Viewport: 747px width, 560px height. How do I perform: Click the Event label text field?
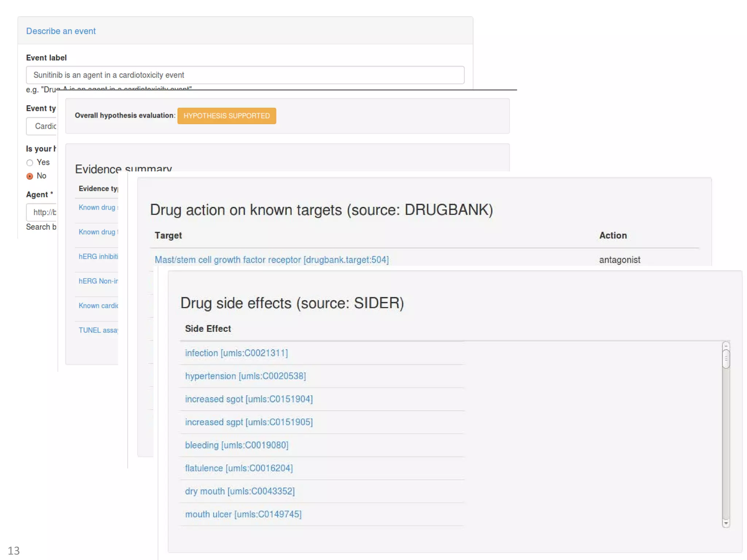point(245,75)
